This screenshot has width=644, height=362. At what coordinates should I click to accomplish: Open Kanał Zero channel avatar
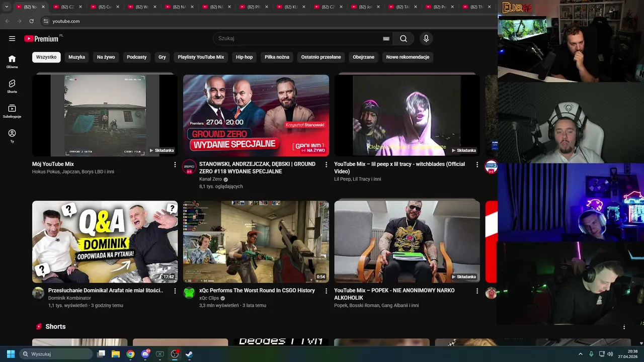tap(189, 167)
